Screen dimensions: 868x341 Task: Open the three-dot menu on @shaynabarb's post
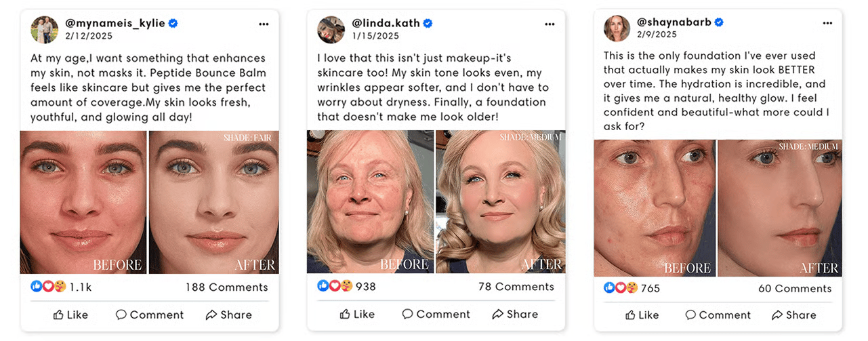tap(827, 23)
